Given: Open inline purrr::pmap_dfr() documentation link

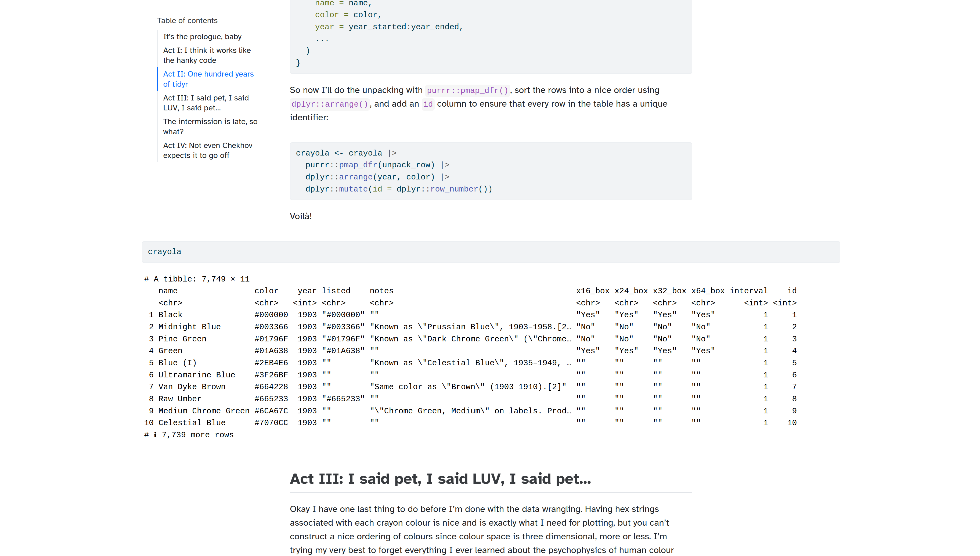Looking at the screenshot, I should pos(467,91).
